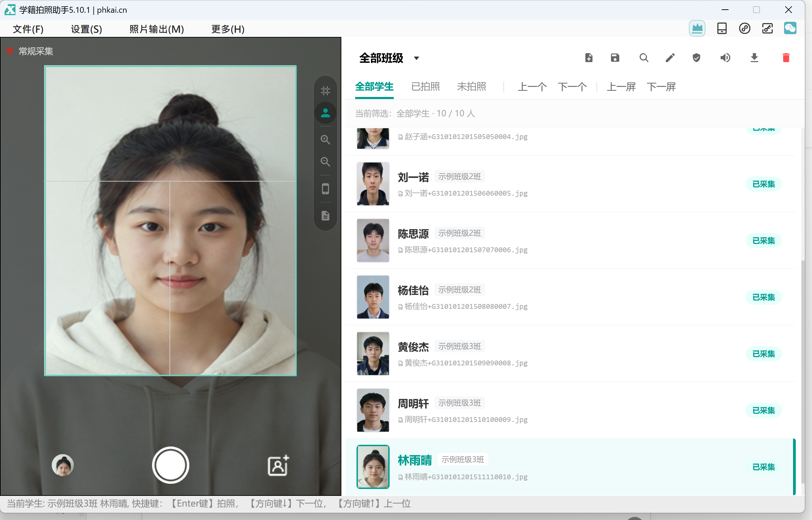The image size is (812, 520).
Task: Select student 林雨晴 name
Action: tap(415, 460)
